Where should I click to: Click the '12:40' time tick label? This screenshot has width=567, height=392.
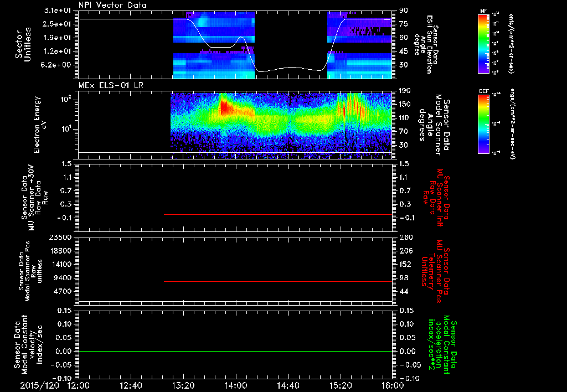[x=131, y=385]
